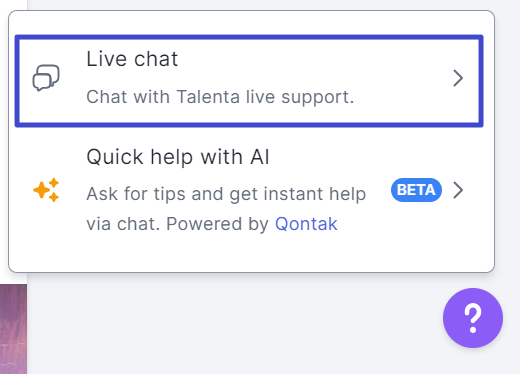Open Live chat using its right chevron
The height and width of the screenshot is (374, 520).
[458, 78]
